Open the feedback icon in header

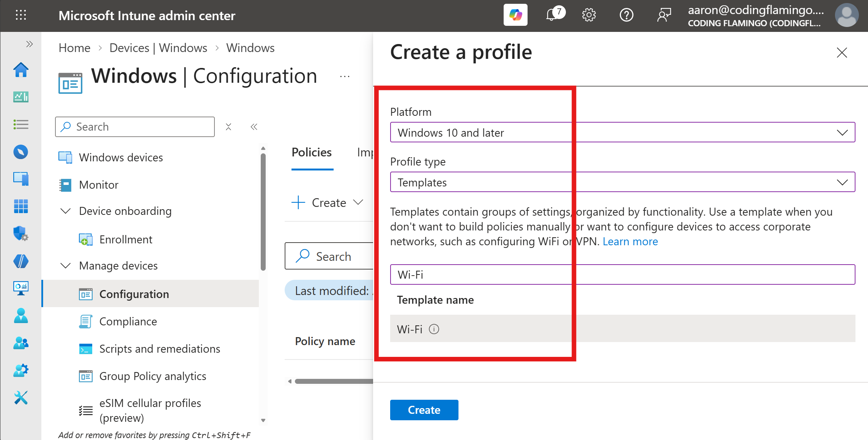point(664,15)
